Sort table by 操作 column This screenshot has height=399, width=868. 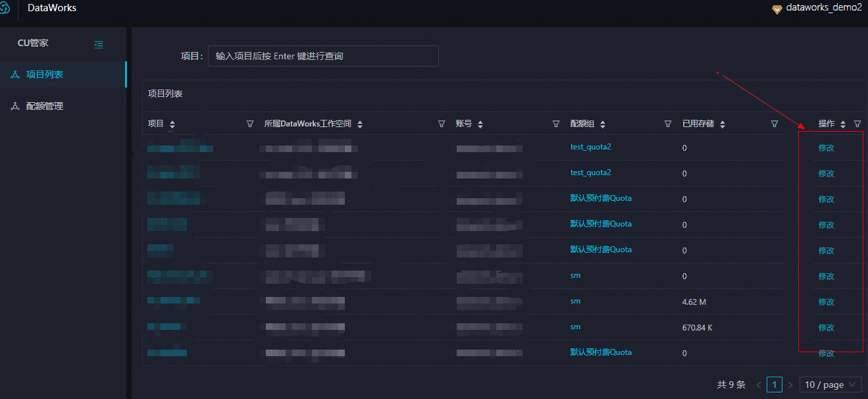pos(843,124)
